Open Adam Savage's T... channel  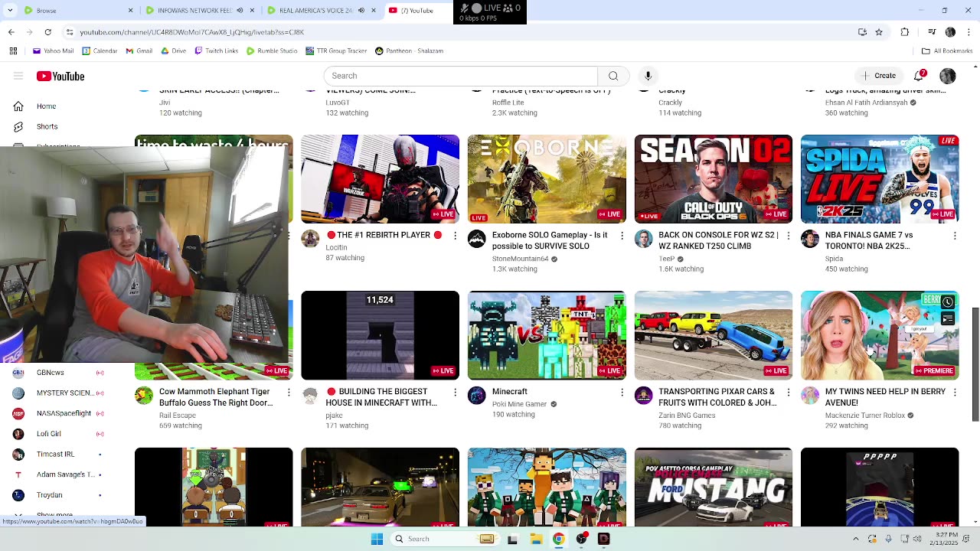60,474
